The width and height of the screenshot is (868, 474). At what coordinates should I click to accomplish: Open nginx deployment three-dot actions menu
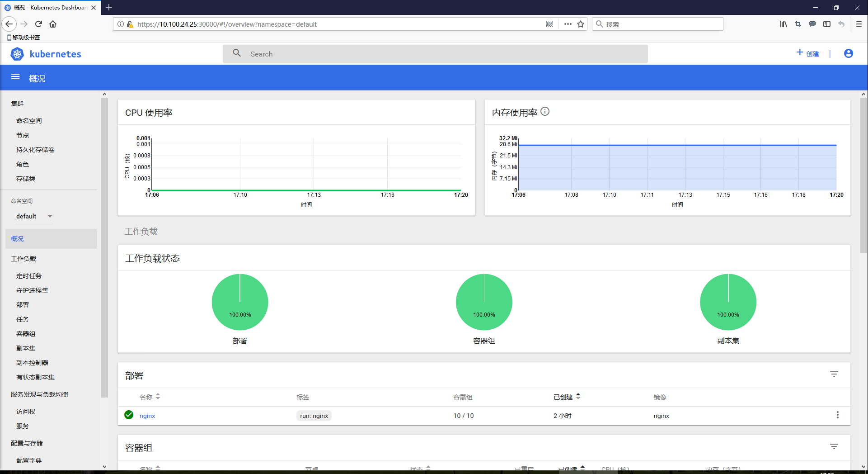[x=837, y=415]
